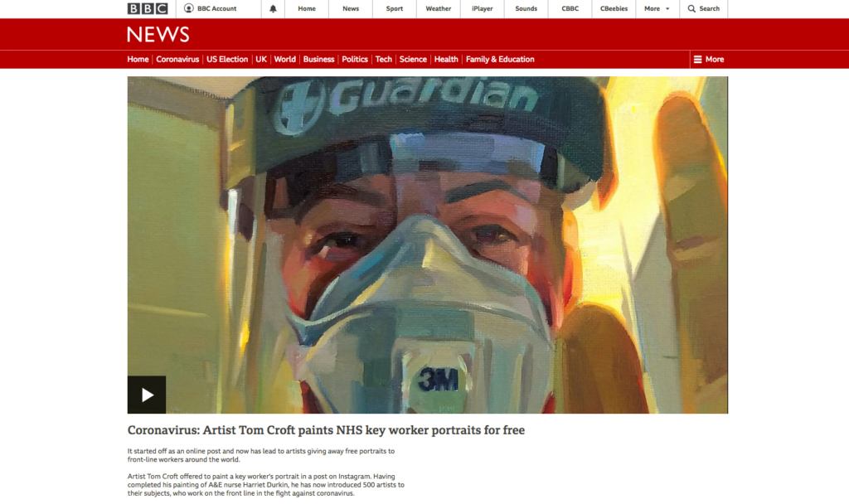Click the painted nurse portrait thumbnail
This screenshot has width=849, height=504.
pyautogui.click(x=428, y=245)
